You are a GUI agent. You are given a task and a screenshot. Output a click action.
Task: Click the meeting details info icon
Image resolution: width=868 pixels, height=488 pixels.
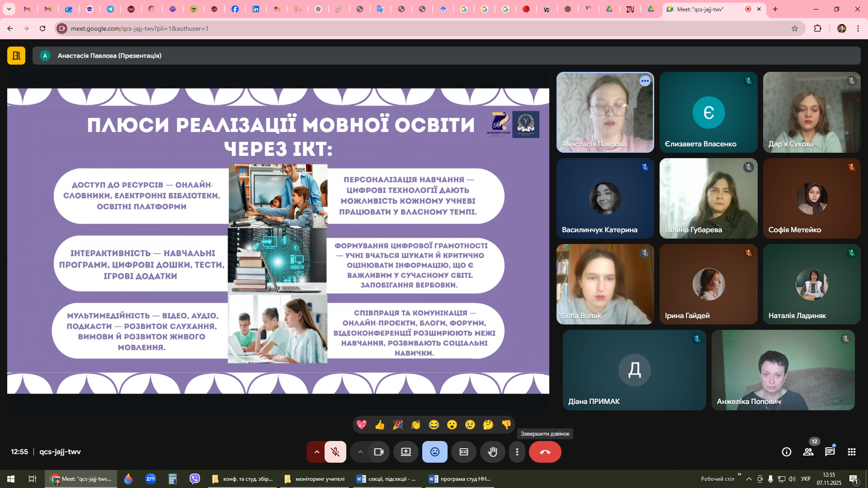tap(786, 452)
